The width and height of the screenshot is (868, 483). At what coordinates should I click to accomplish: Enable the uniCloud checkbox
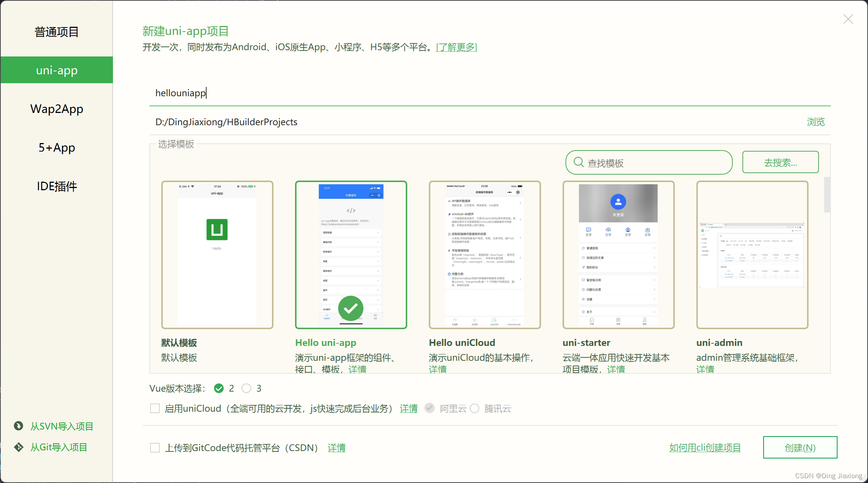click(155, 408)
